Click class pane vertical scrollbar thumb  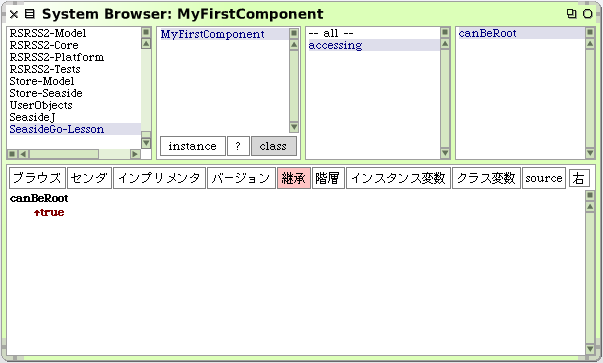[x=294, y=86]
